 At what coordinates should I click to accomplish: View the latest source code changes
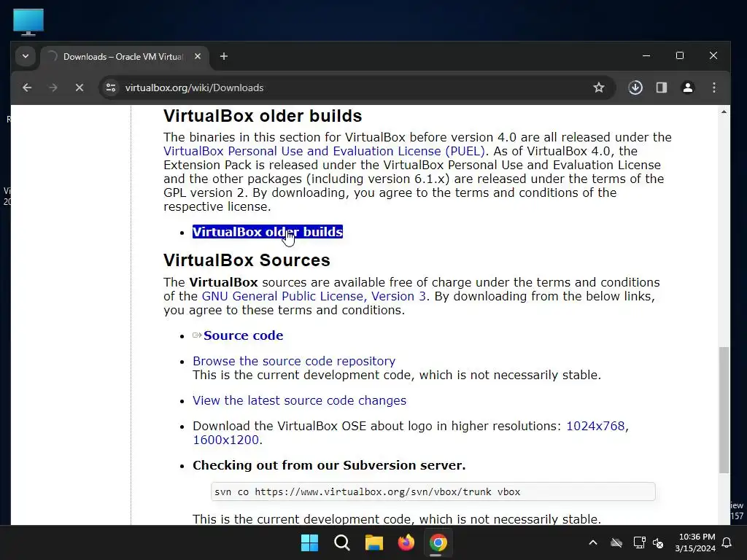click(x=299, y=400)
